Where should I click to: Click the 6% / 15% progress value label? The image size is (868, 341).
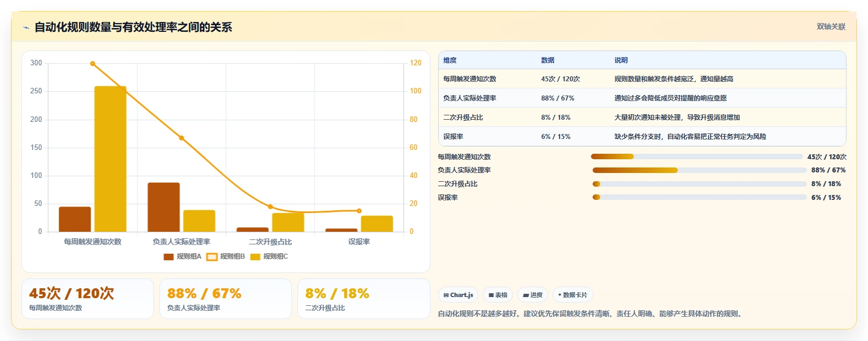coord(826,198)
